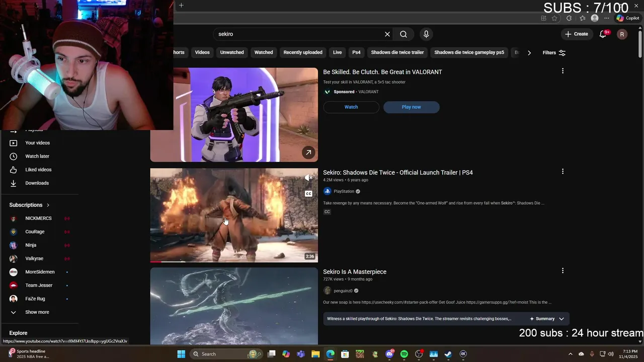Open Valorant ad external link arrow
Viewport: 644px width, 362px height.
pyautogui.click(x=308, y=152)
